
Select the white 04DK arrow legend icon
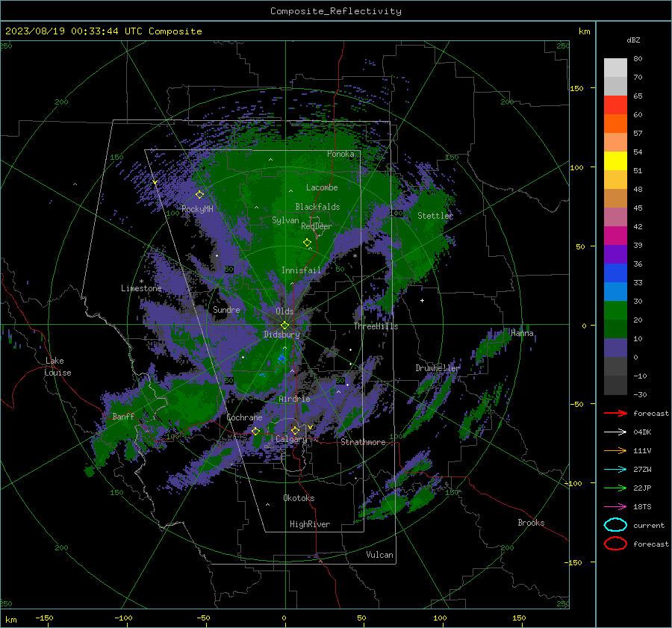point(615,432)
